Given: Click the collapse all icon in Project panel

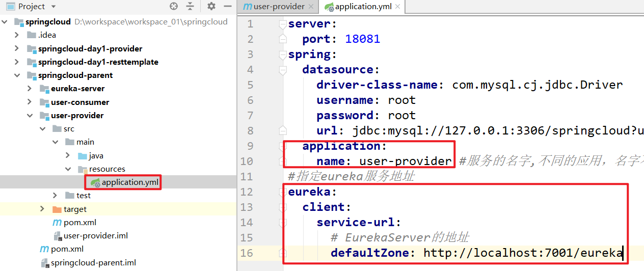Looking at the screenshot, I should click(190, 7).
